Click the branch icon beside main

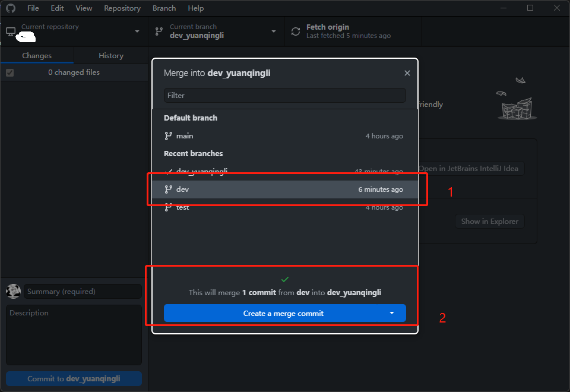pyautogui.click(x=168, y=136)
